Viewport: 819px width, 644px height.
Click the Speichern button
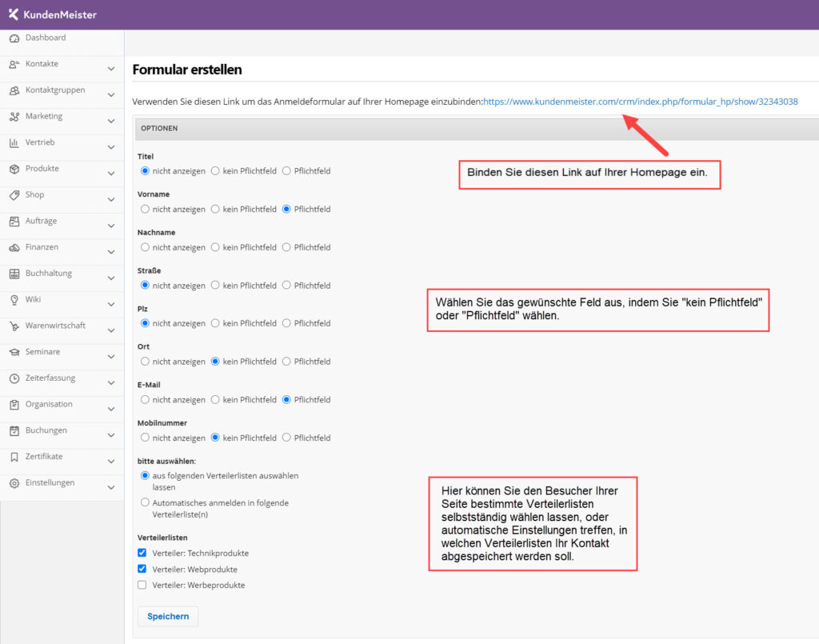click(x=168, y=616)
